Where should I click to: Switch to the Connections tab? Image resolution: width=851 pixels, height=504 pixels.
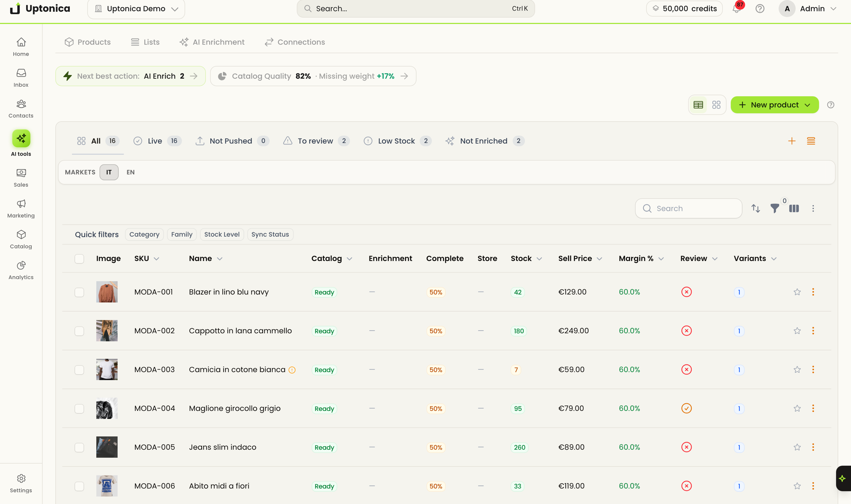coord(295,42)
